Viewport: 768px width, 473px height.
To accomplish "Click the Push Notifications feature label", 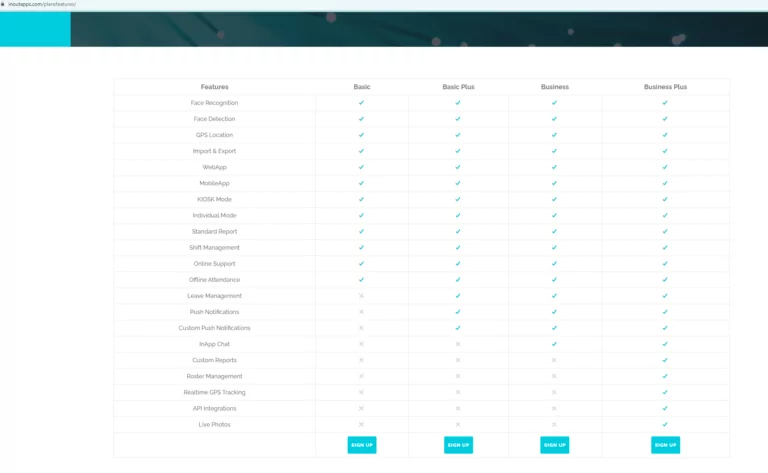I will 215,312.
